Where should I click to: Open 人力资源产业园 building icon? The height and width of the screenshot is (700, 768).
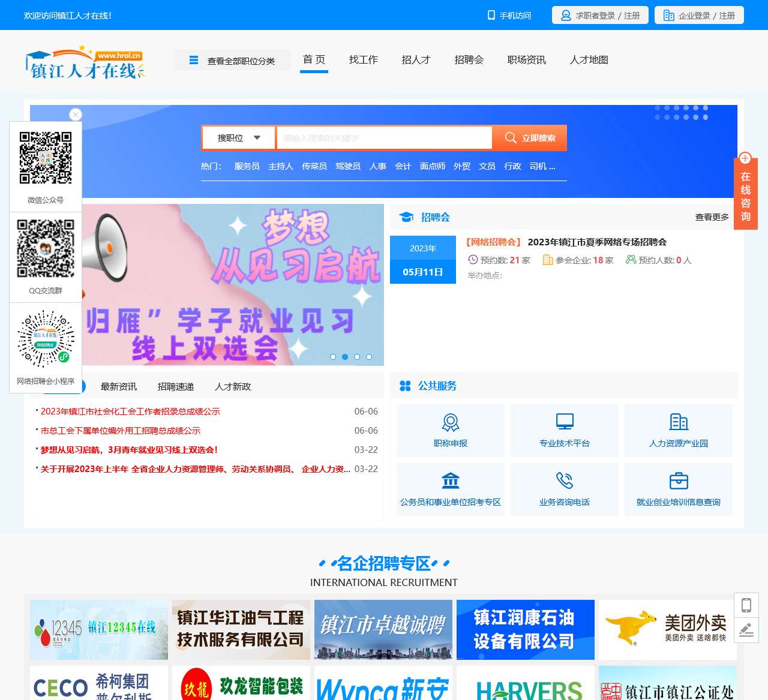pyautogui.click(x=679, y=422)
